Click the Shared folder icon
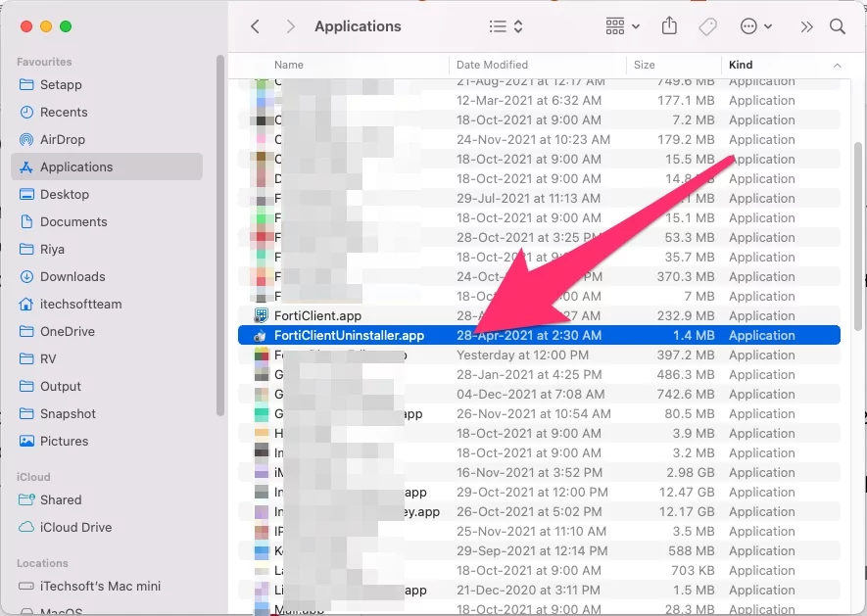The image size is (867, 616). click(x=26, y=499)
